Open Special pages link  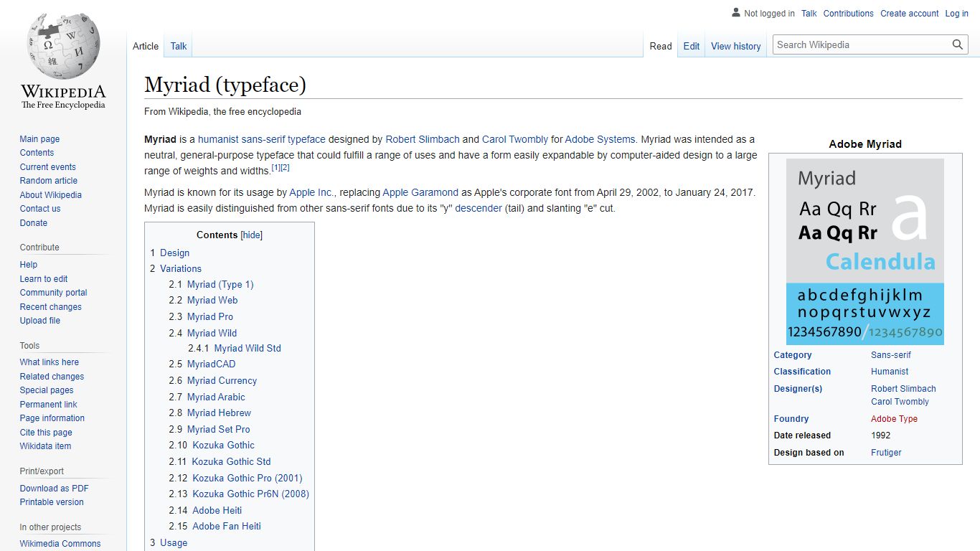tap(47, 390)
